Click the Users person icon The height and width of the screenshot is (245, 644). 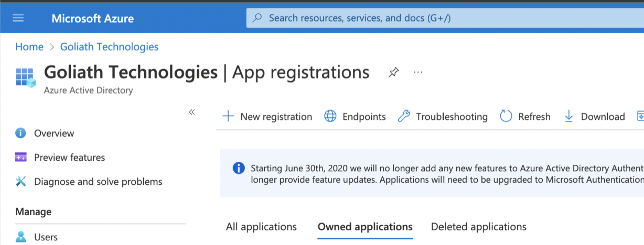pos(21,237)
